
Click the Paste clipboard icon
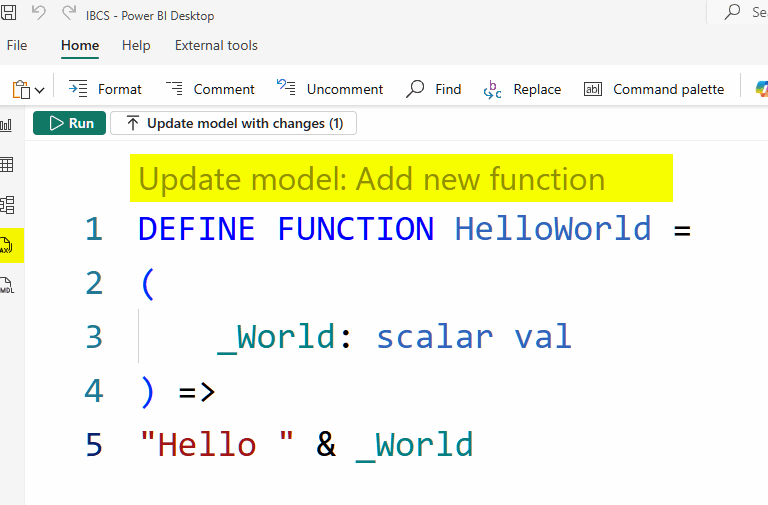coord(21,89)
